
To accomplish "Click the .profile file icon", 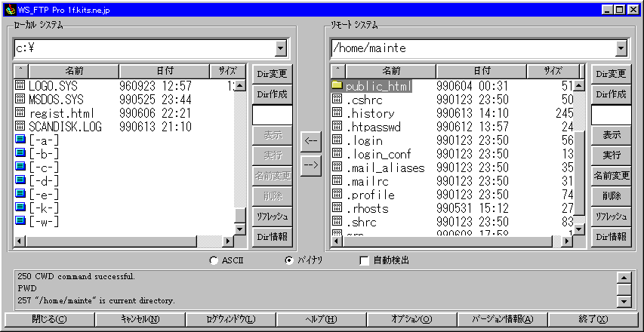I will click(x=337, y=194).
